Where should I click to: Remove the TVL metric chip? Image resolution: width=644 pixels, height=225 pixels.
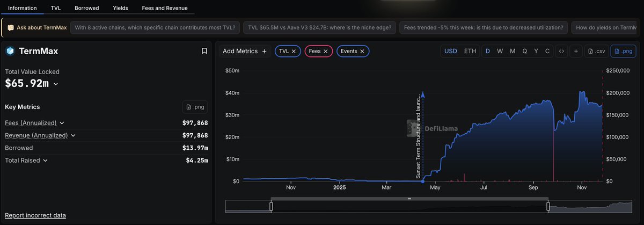pyautogui.click(x=294, y=51)
